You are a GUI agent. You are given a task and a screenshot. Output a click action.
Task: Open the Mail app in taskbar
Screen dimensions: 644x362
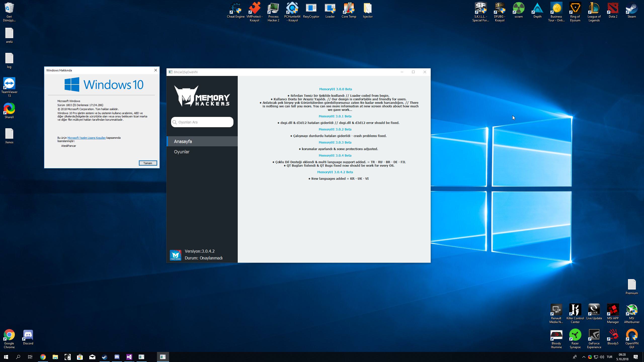(92, 357)
